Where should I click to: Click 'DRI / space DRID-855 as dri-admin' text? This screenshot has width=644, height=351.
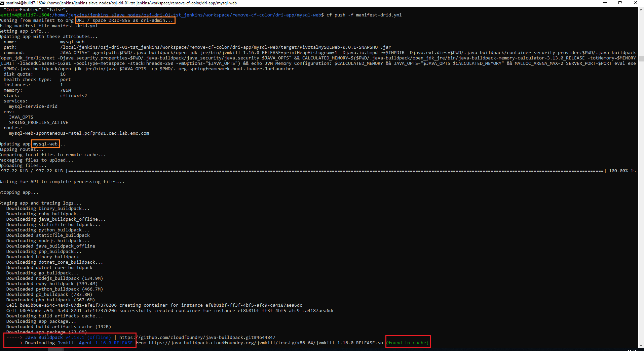point(121,20)
